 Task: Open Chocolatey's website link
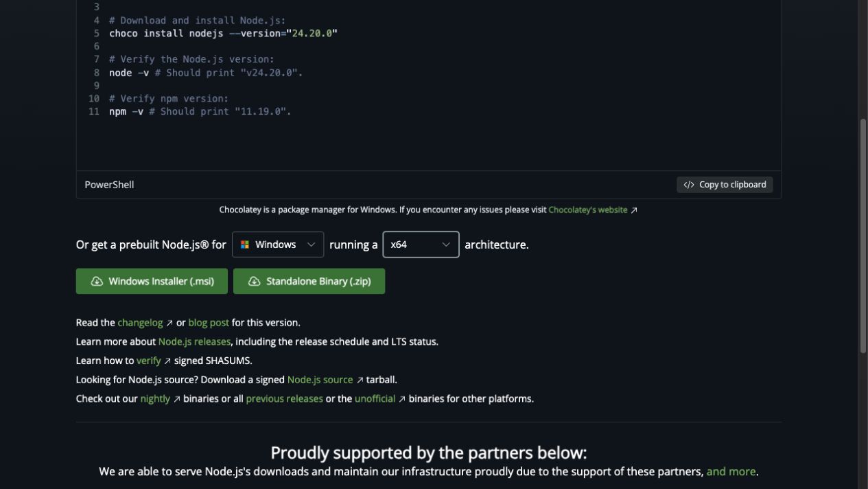[x=588, y=210]
